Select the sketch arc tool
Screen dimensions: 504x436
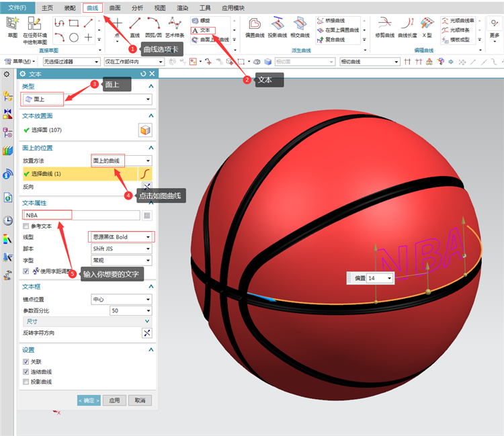pyautogui.click(x=59, y=38)
